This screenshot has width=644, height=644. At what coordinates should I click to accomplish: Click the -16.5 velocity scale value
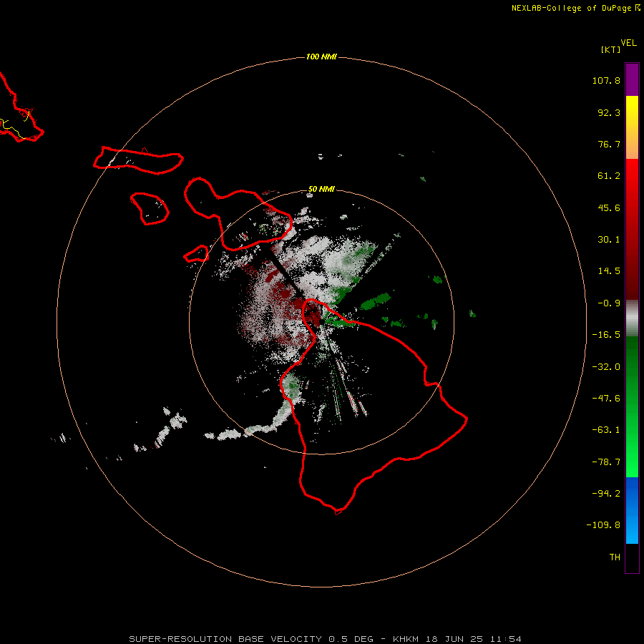point(606,335)
